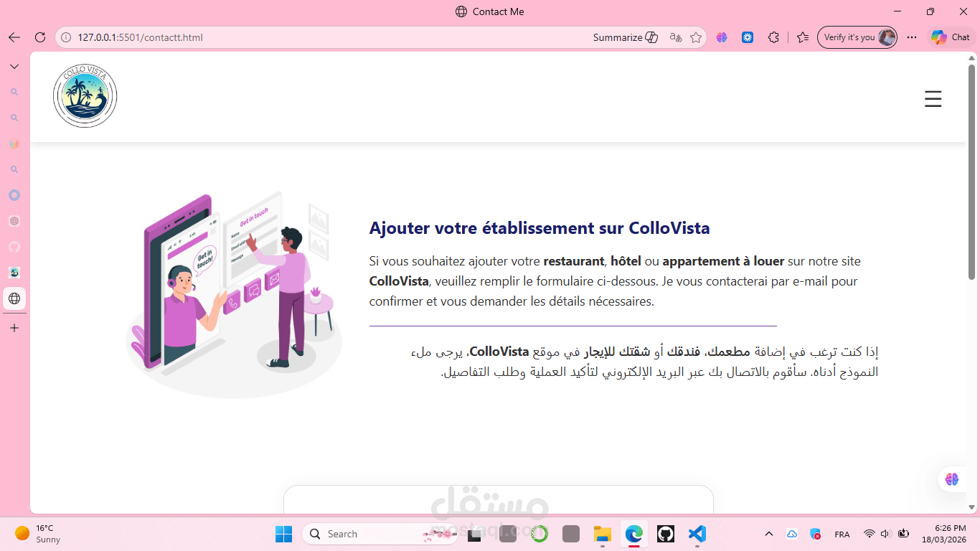Open the blue gear extension icon
980x551 pixels.
point(748,37)
